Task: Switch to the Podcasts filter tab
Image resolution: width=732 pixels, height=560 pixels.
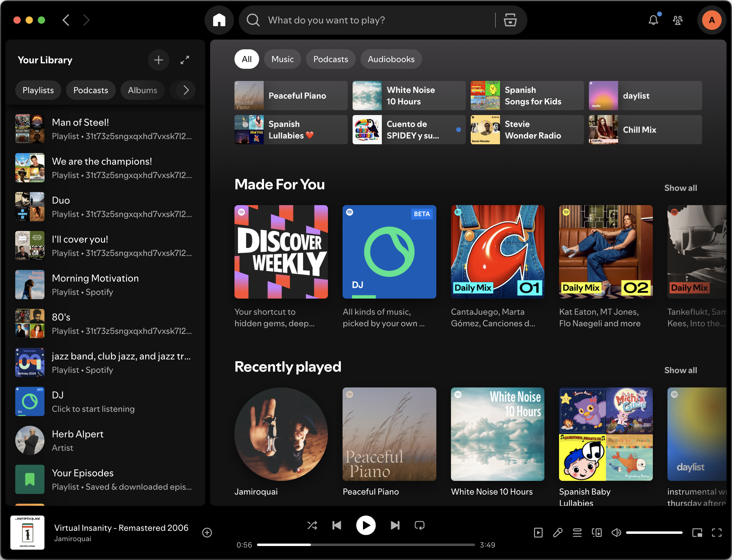Action: [x=330, y=59]
